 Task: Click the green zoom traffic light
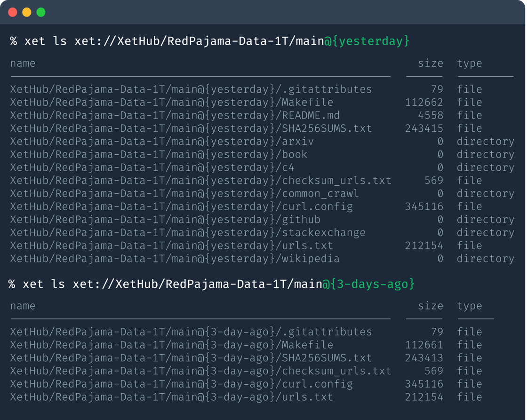click(42, 12)
